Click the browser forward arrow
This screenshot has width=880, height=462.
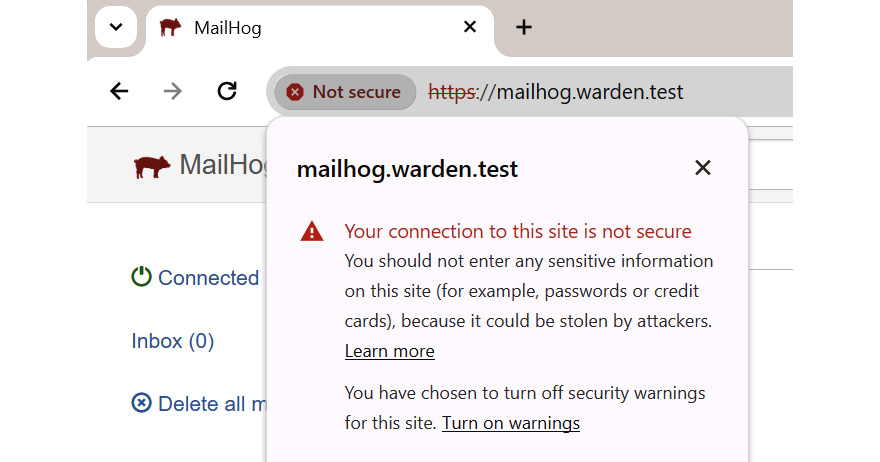tap(173, 91)
